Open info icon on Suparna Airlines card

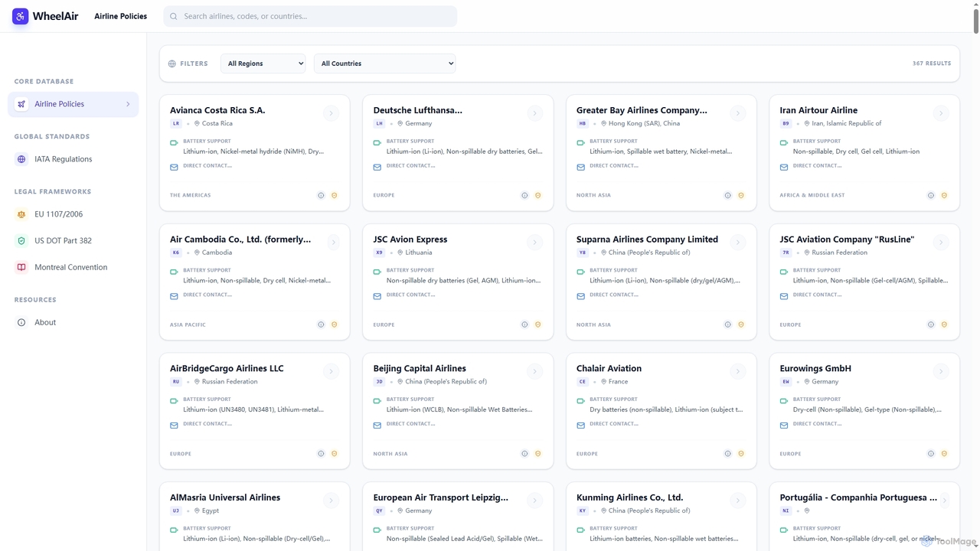click(x=727, y=324)
